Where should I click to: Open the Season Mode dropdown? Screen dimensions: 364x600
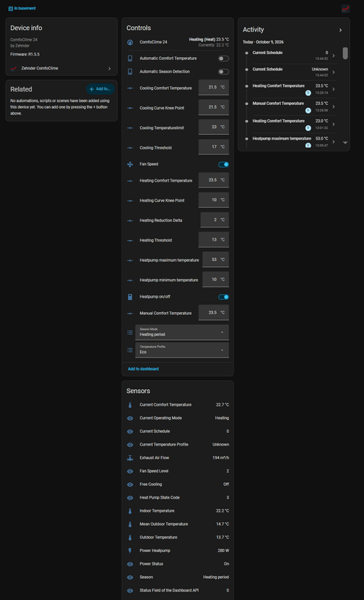(x=182, y=332)
